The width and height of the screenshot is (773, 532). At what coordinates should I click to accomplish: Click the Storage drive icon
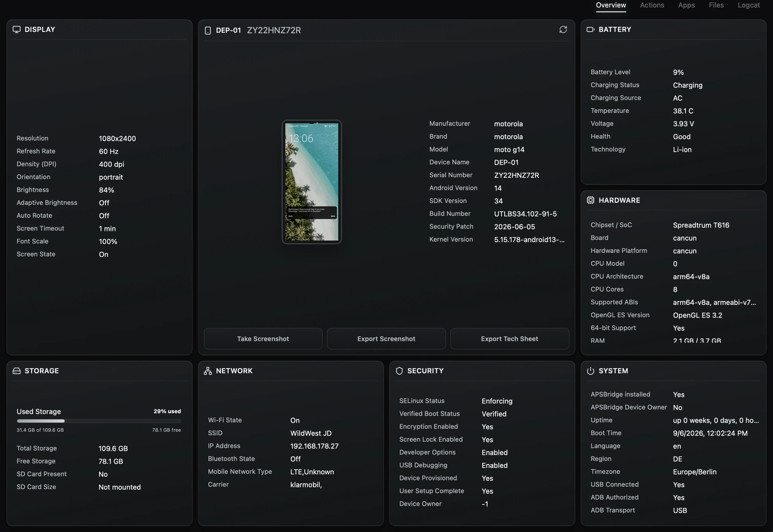click(17, 371)
